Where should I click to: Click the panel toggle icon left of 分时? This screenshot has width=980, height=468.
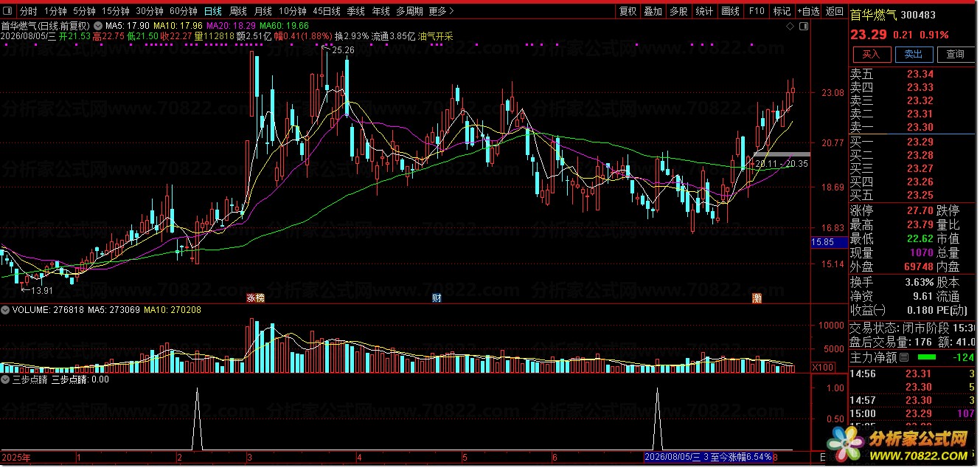click(x=8, y=11)
